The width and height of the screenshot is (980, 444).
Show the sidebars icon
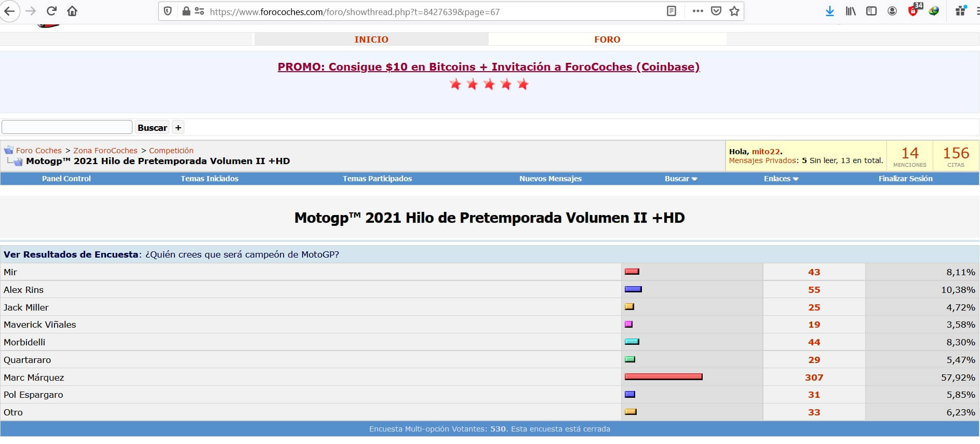[x=871, y=11]
